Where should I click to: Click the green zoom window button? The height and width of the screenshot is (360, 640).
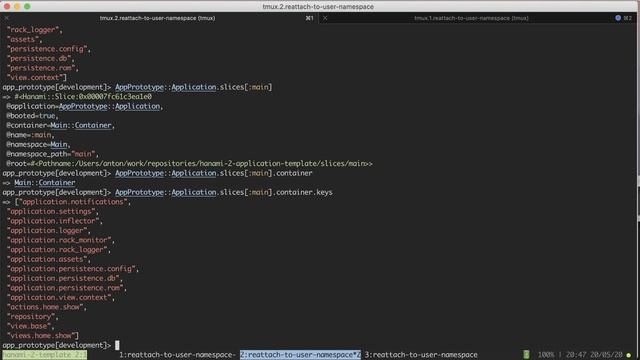point(27,7)
